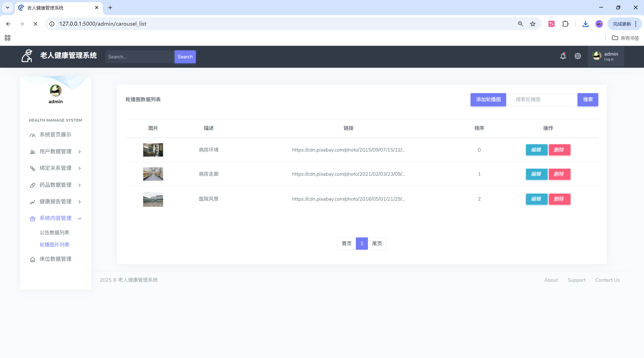Open the apps grid in bookmarks bar

[x=8, y=38]
